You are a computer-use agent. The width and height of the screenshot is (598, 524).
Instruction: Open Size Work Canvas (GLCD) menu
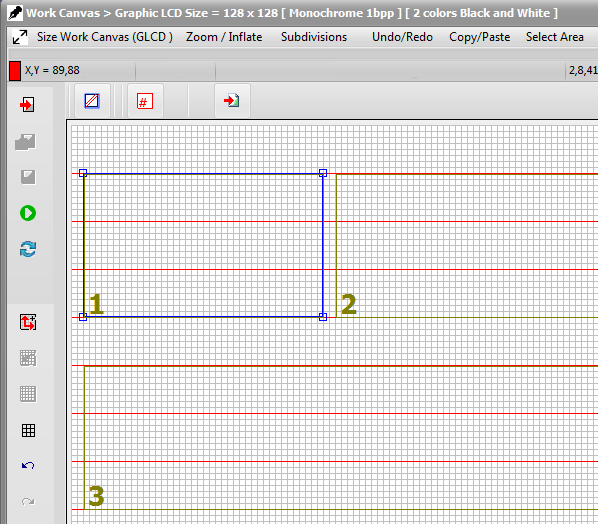click(x=104, y=37)
